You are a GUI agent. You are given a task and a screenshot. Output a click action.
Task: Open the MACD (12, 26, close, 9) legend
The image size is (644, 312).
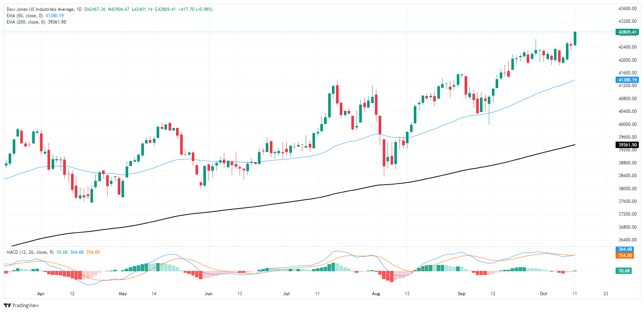(x=30, y=252)
